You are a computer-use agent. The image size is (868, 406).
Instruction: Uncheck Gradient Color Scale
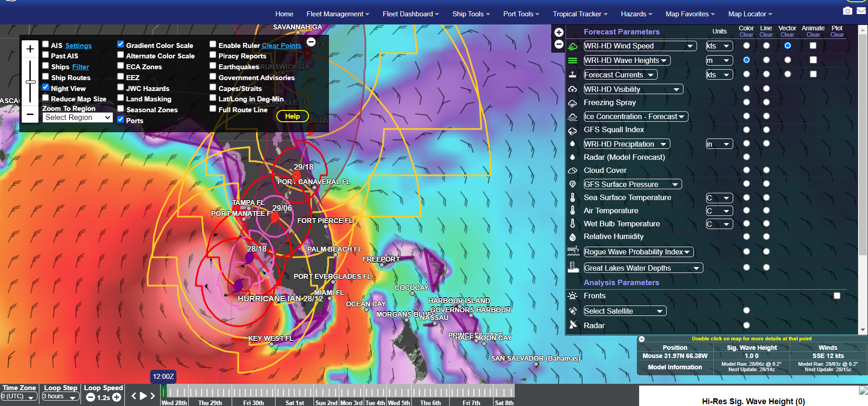pyautogui.click(x=121, y=44)
